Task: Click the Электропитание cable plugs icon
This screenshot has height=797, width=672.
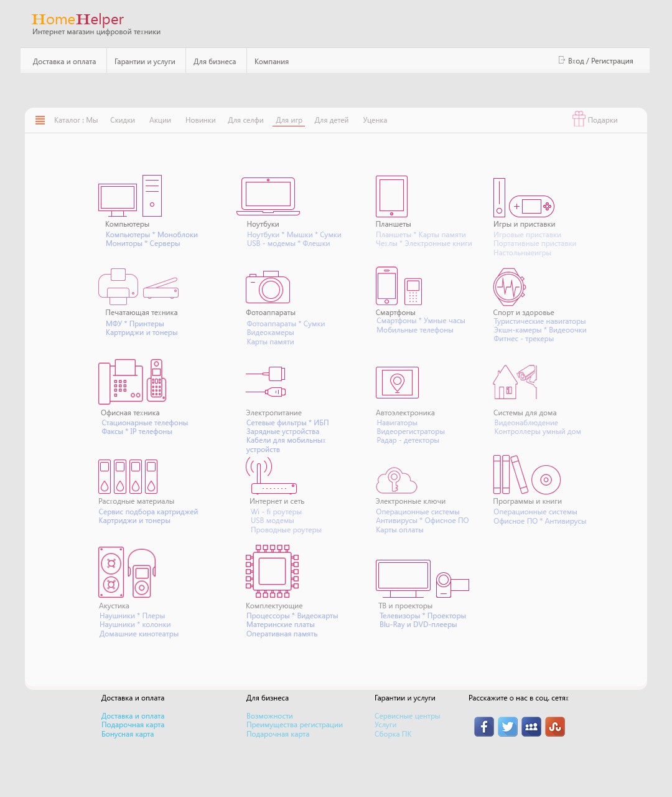Action: 266,382
